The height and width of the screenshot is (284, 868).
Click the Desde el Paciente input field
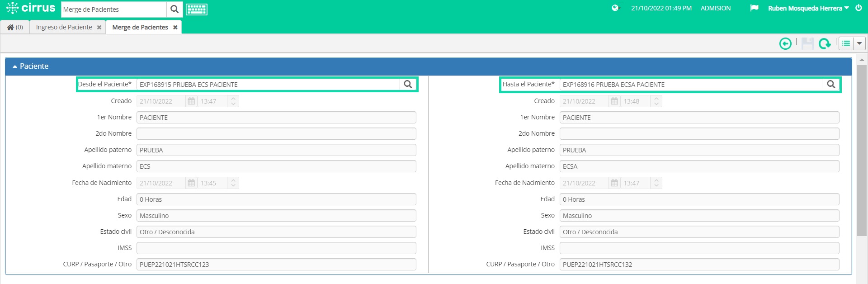coord(268,84)
